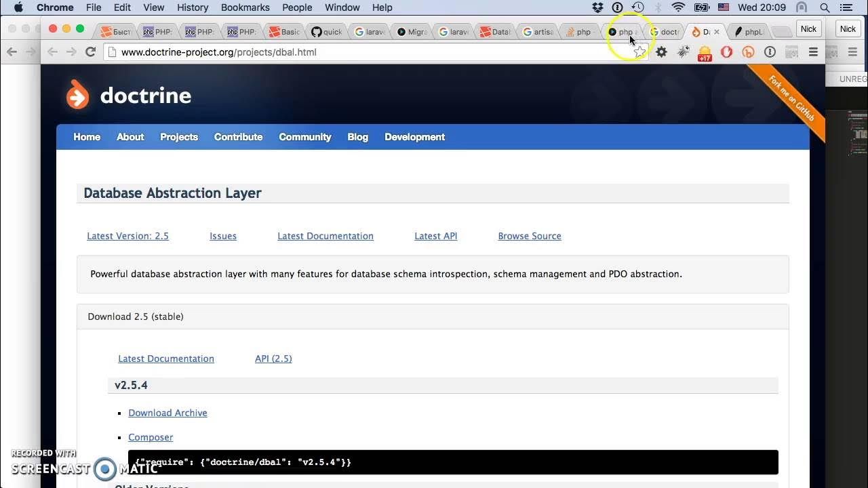Click the composer require code snippet
Viewport: 868px width, 488px height.
coord(453,462)
